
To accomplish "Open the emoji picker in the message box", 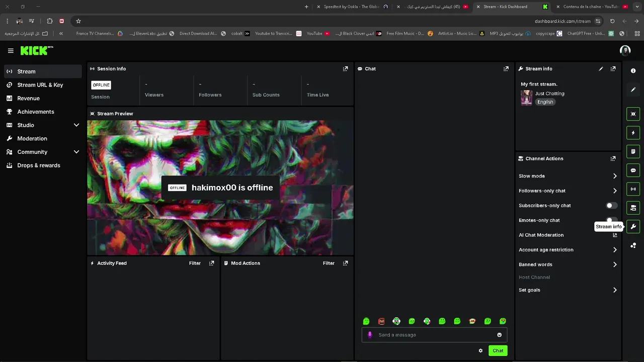I will pyautogui.click(x=499, y=335).
